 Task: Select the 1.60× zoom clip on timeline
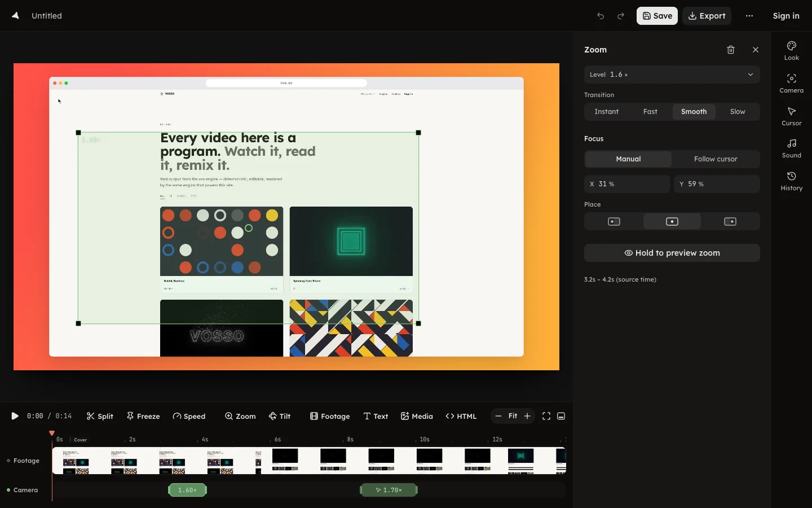tap(188, 490)
